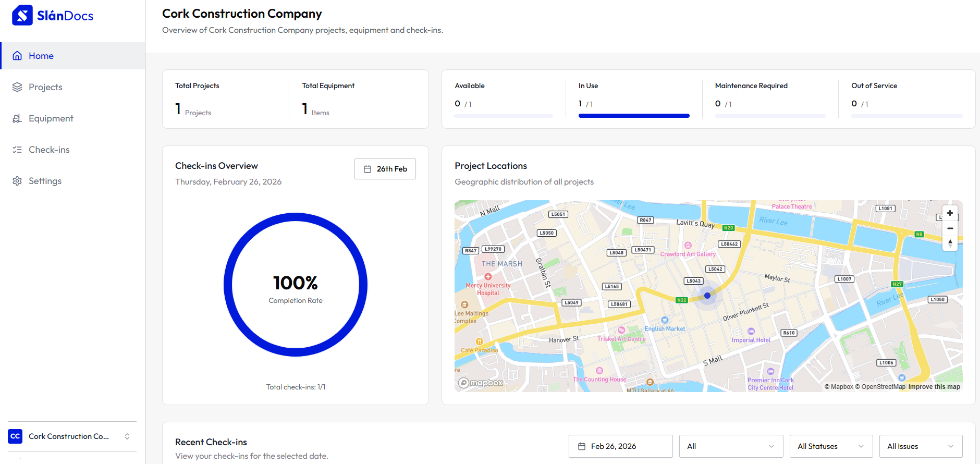Zoom out on the map

tap(950, 228)
